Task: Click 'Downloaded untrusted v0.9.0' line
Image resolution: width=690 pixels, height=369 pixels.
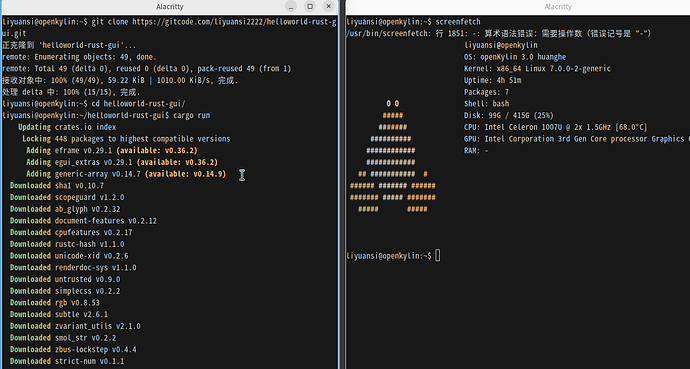Action: point(65,279)
